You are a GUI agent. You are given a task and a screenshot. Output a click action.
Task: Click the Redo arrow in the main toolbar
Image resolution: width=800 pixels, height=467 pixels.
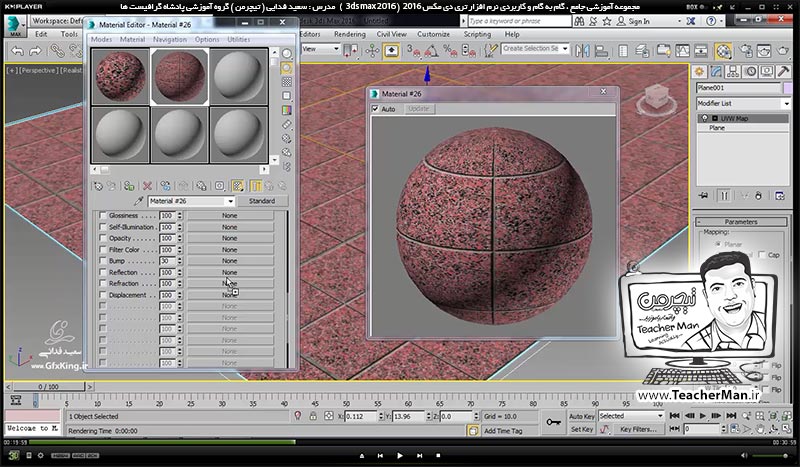tap(35, 51)
